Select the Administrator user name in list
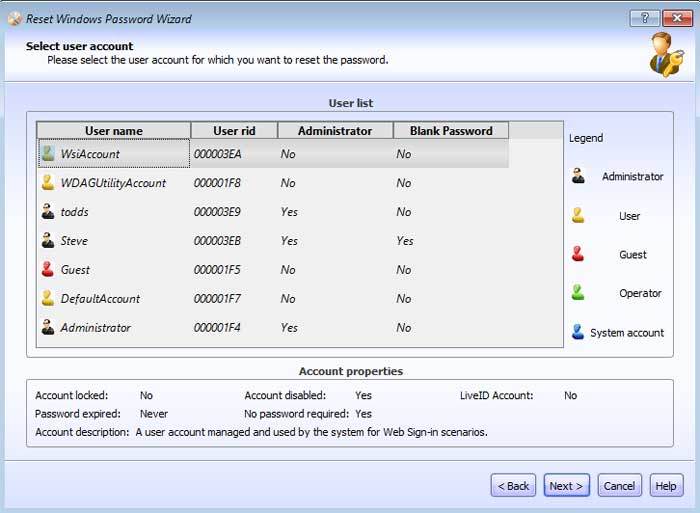Screen dimensions: 700x513 click(x=96, y=328)
